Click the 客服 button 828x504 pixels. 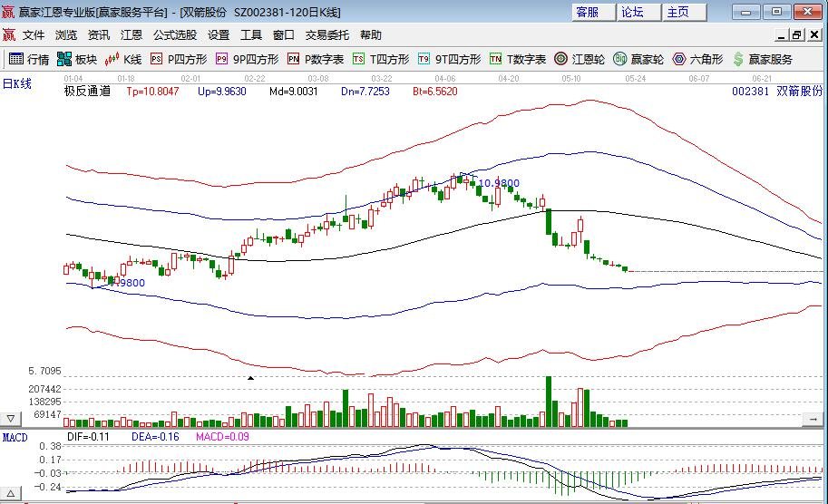coord(593,12)
